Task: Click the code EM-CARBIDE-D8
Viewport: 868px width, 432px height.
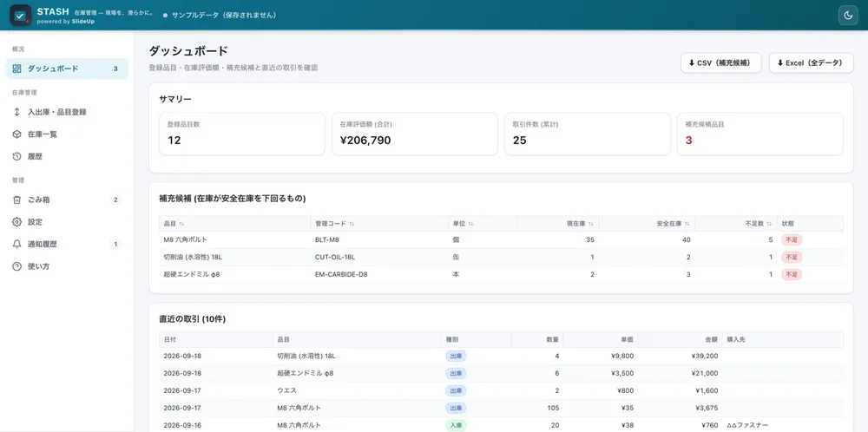Action: (341, 274)
